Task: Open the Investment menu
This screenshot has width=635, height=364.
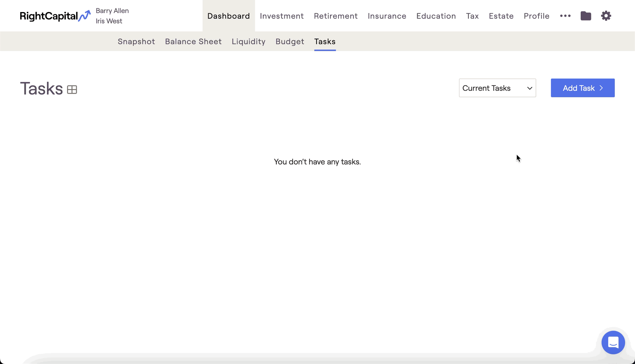Action: 282,16
